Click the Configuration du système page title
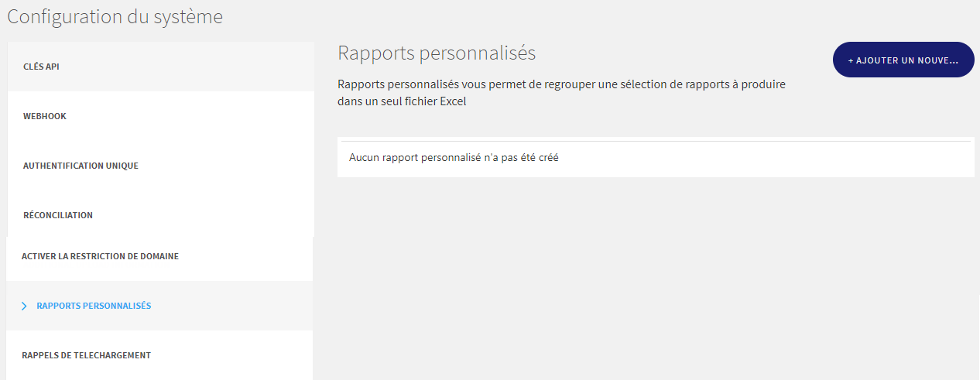The width and height of the screenshot is (980, 380). click(x=115, y=16)
